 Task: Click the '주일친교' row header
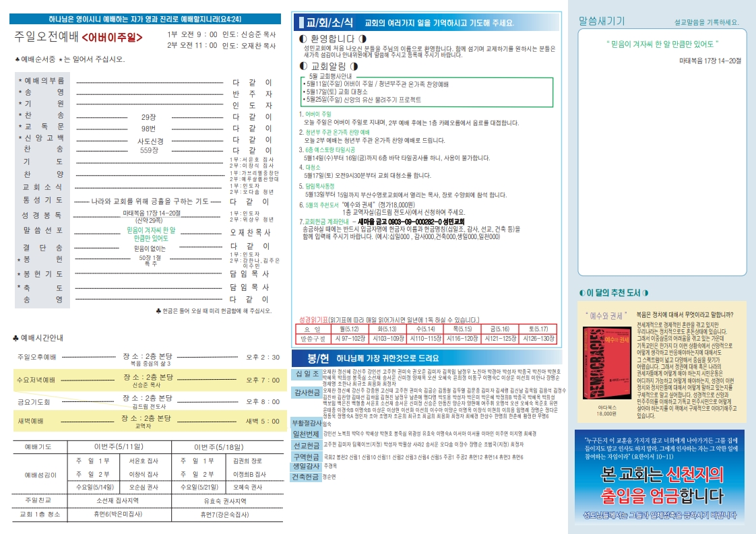38,500
